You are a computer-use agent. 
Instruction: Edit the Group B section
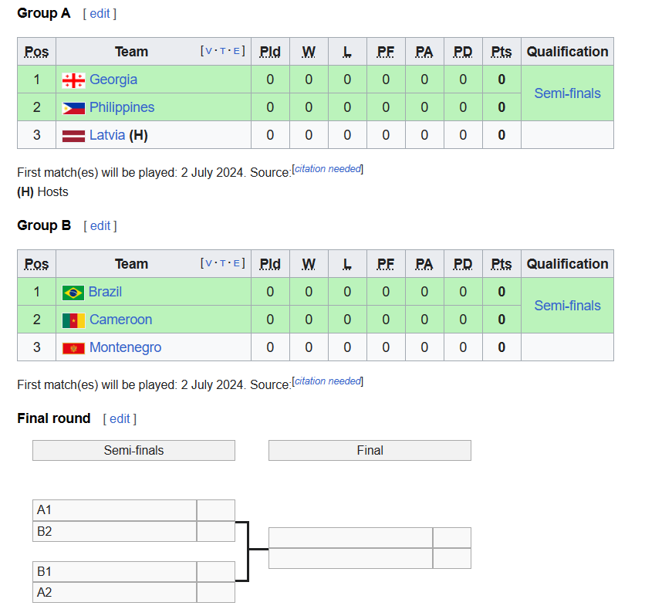point(100,225)
